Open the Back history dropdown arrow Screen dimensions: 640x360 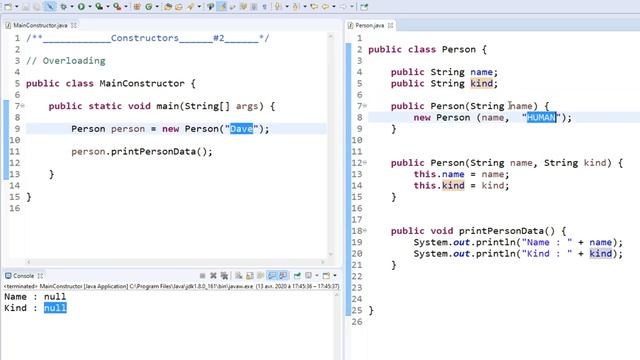[x=334, y=7]
